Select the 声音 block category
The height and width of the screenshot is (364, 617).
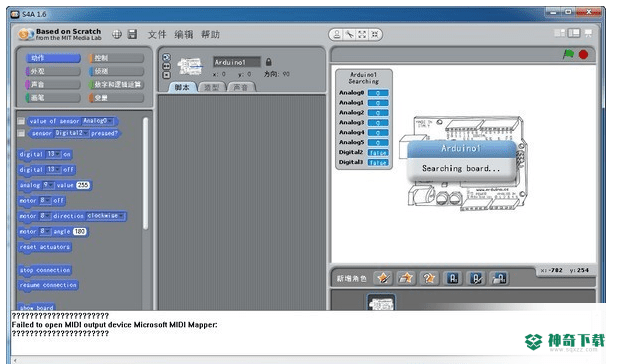pos(53,84)
